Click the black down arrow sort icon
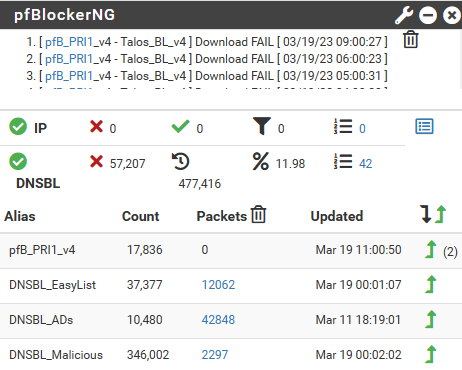The width and height of the screenshot is (462, 370). [x=426, y=214]
